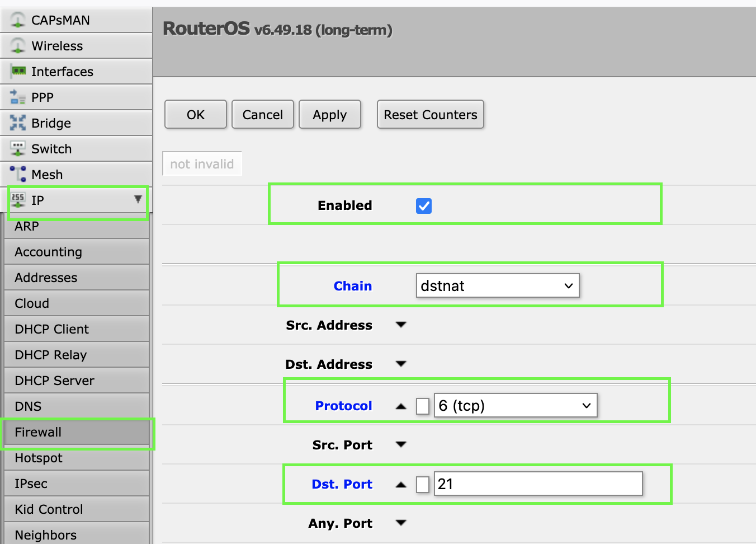756x544 pixels.
Task: Open the Switch menu item
Action: [76, 149]
